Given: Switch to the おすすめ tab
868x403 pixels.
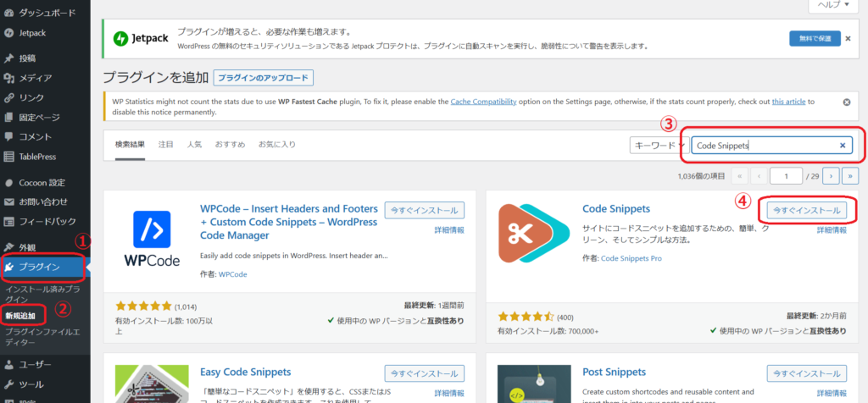Looking at the screenshot, I should 231,145.
